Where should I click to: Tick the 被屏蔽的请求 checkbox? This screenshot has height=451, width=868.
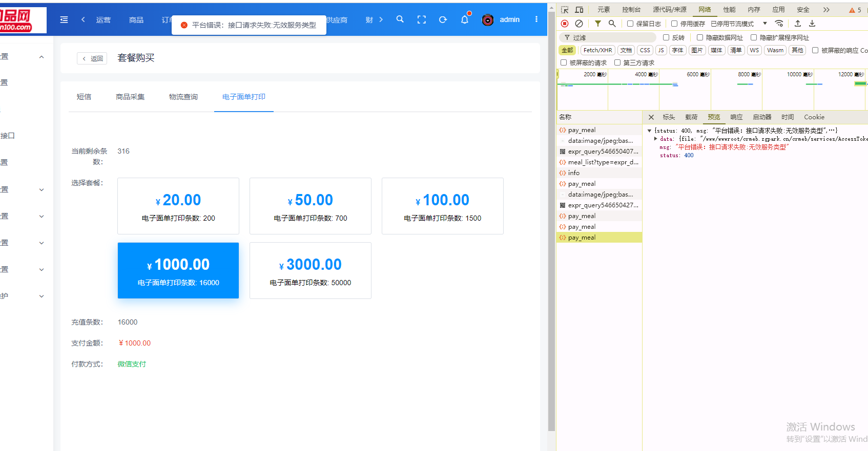coord(564,62)
